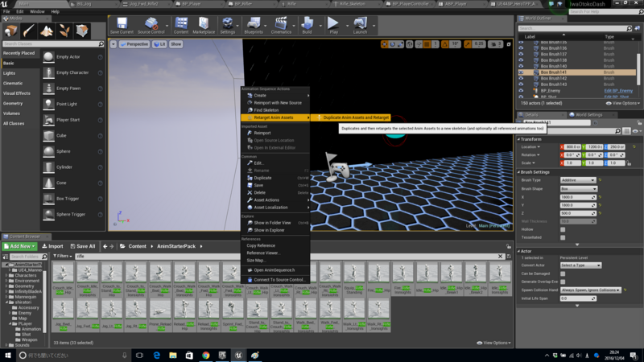This screenshot has width=644, height=362.
Task: Open Convert Actor Select a Type dropdown
Action: (580, 265)
